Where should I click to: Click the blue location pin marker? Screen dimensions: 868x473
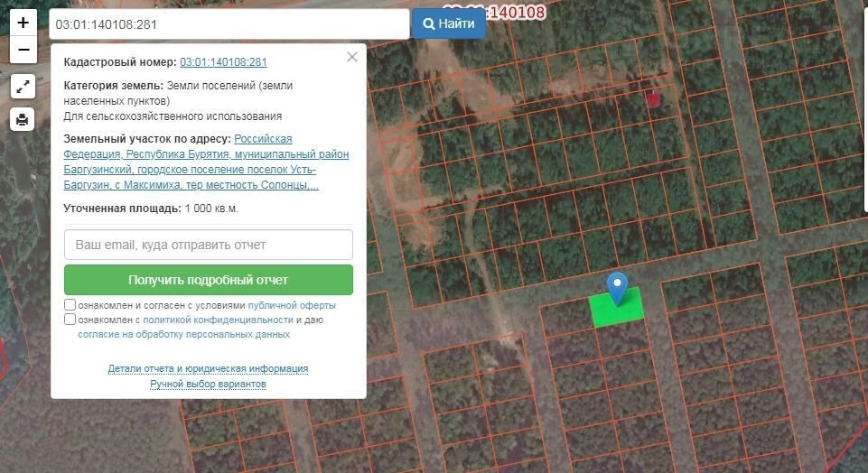coord(617,288)
